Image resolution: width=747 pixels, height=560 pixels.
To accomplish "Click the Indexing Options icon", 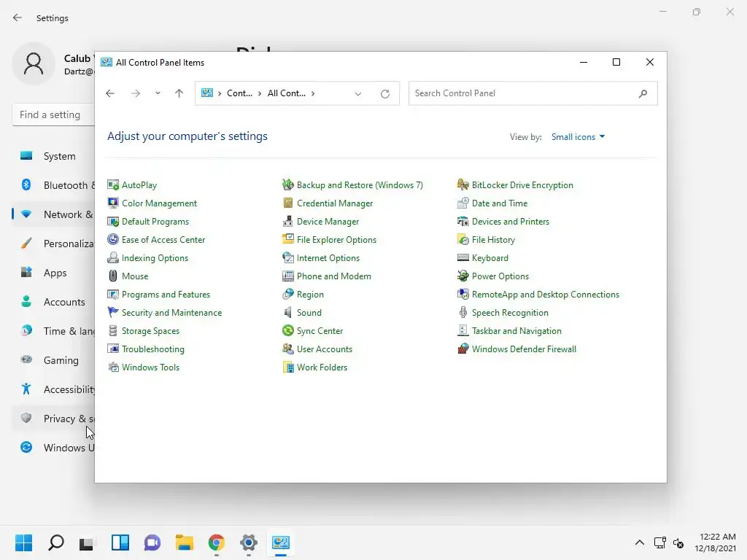I will point(113,257).
